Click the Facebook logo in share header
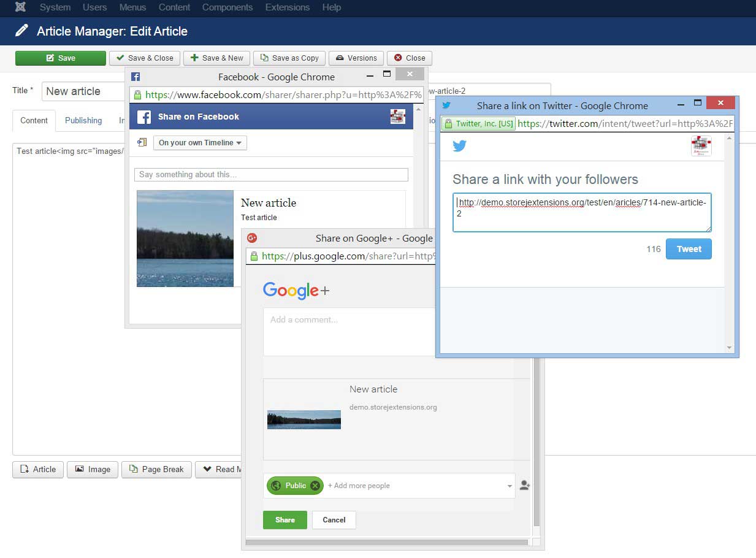This screenshot has height=558, width=756. point(144,117)
